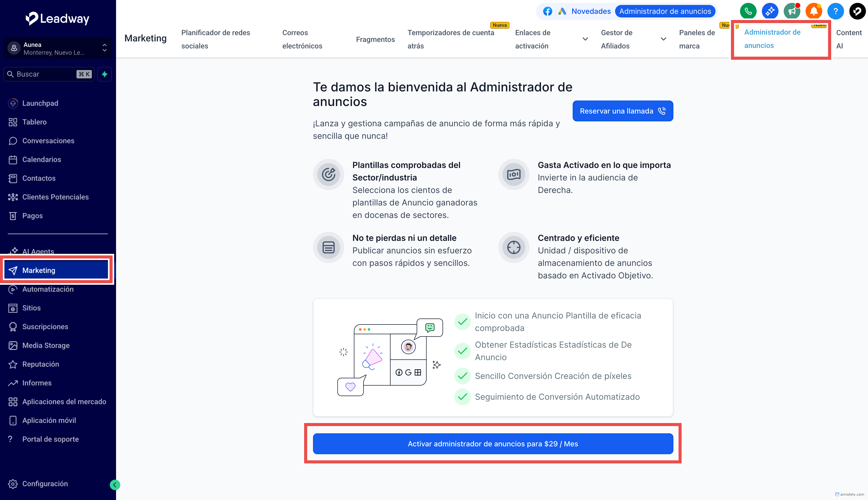The width and height of the screenshot is (868, 500).
Task: Click the green phone call icon
Action: [748, 11]
